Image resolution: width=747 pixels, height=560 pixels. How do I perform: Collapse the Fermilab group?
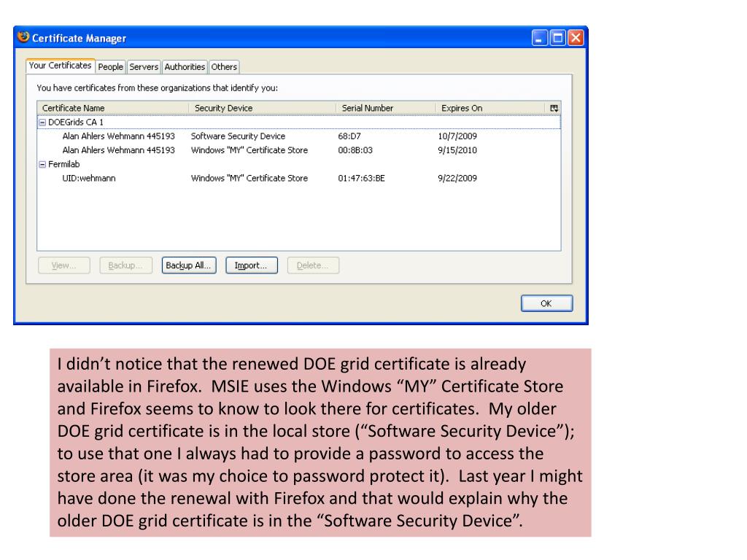[x=42, y=164]
